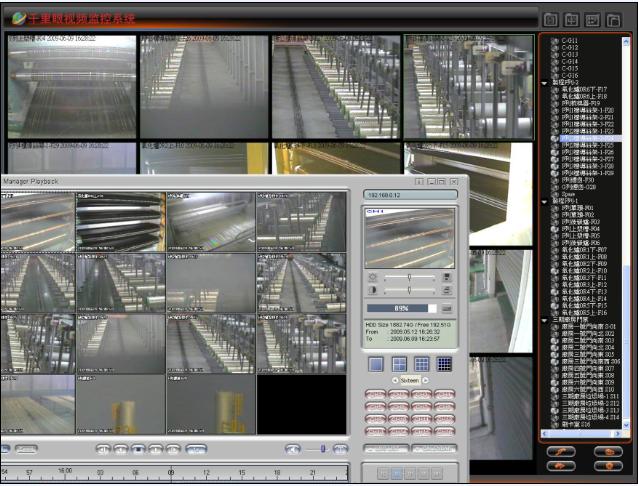
Task: Collapse the tree group above the F17 camera
Action: [x=544, y=83]
